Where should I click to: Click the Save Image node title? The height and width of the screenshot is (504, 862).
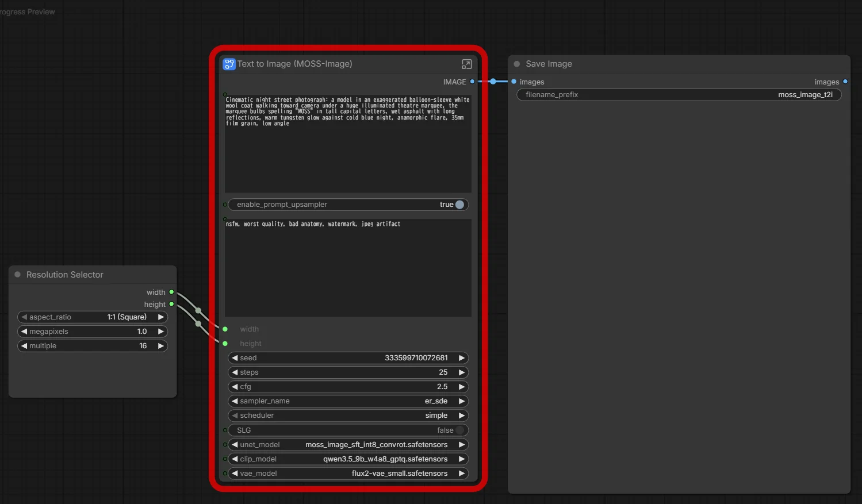549,64
